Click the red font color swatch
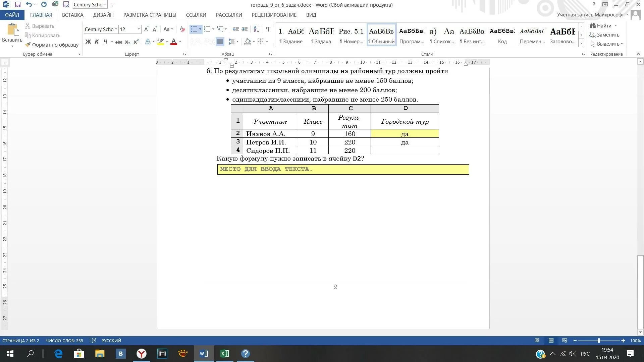Image resolution: width=644 pixels, height=362 pixels. (174, 42)
